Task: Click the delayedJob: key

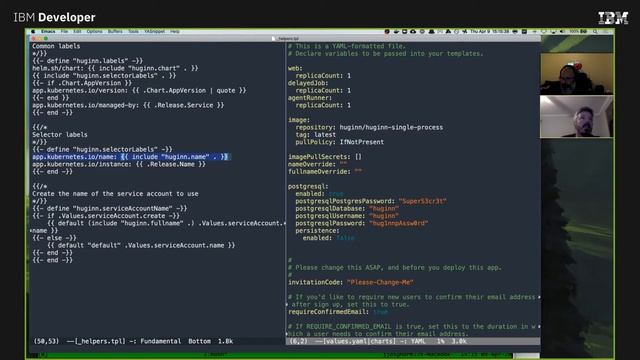Action: point(308,83)
